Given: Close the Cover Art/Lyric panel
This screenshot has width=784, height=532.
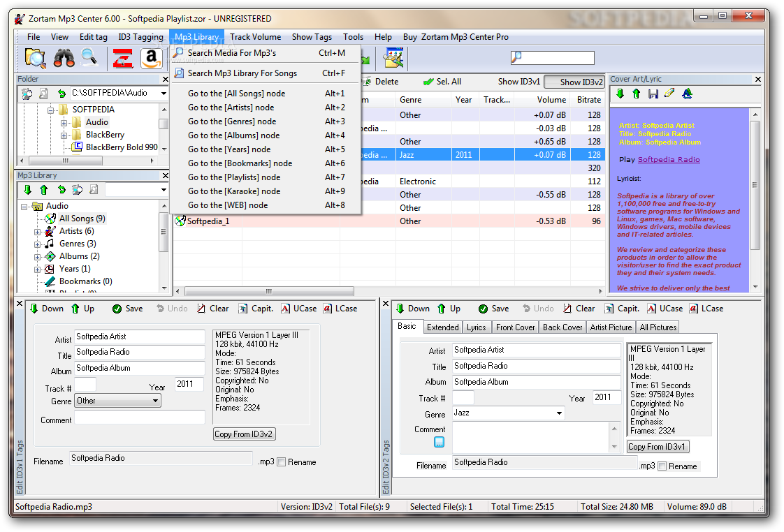Looking at the screenshot, I should pyautogui.click(x=757, y=79).
